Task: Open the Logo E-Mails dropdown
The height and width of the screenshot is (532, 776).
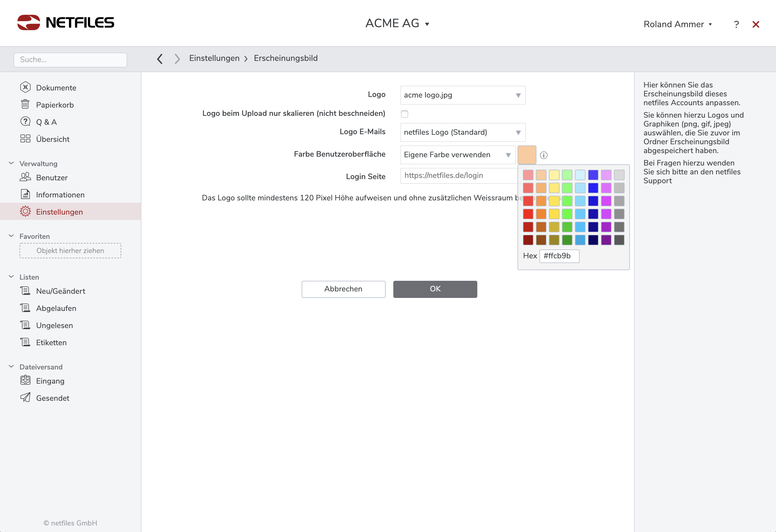Action: [463, 132]
